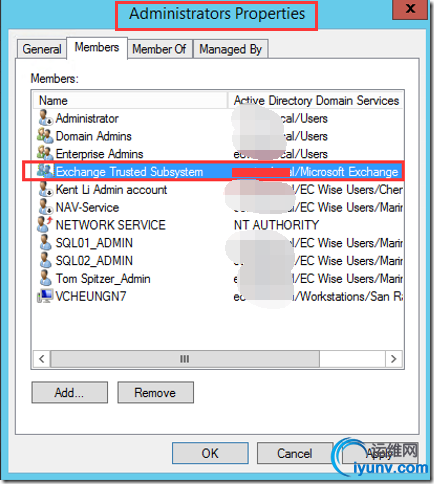Select the Tom Spitzer_Admin member name
Image resolution: width=434 pixels, height=484 pixels.
[103, 278]
